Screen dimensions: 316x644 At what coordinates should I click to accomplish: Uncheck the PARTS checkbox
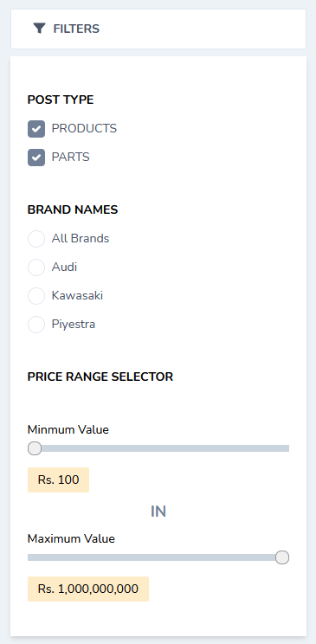click(x=36, y=158)
